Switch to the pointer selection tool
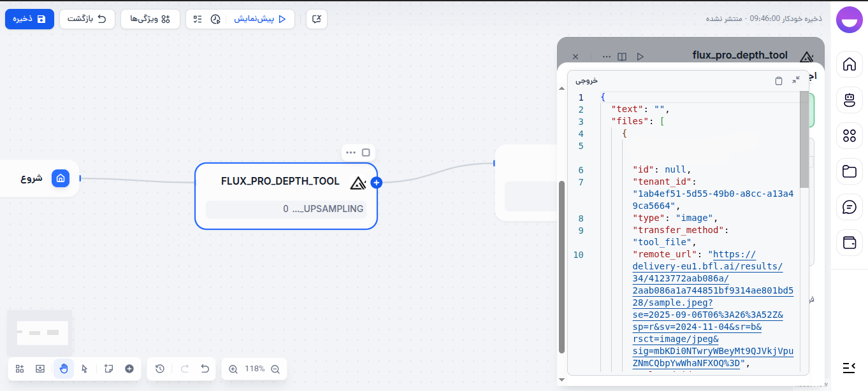The height and width of the screenshot is (391, 868). [84, 369]
